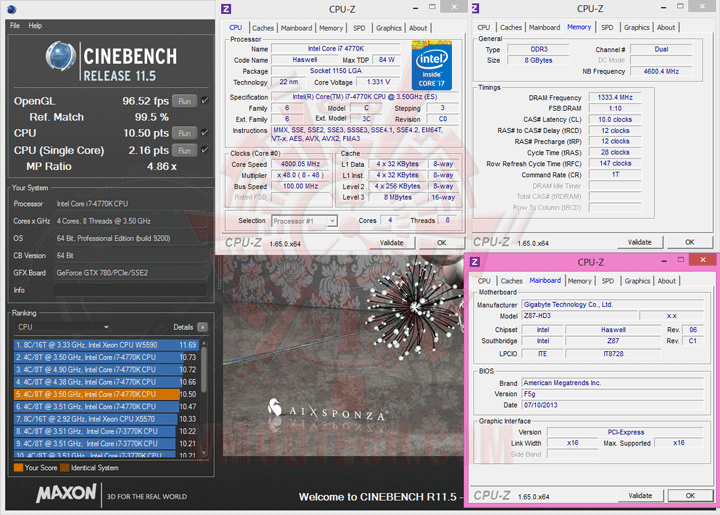Click the GFX Board GeForce GTX 780 field

click(130, 273)
